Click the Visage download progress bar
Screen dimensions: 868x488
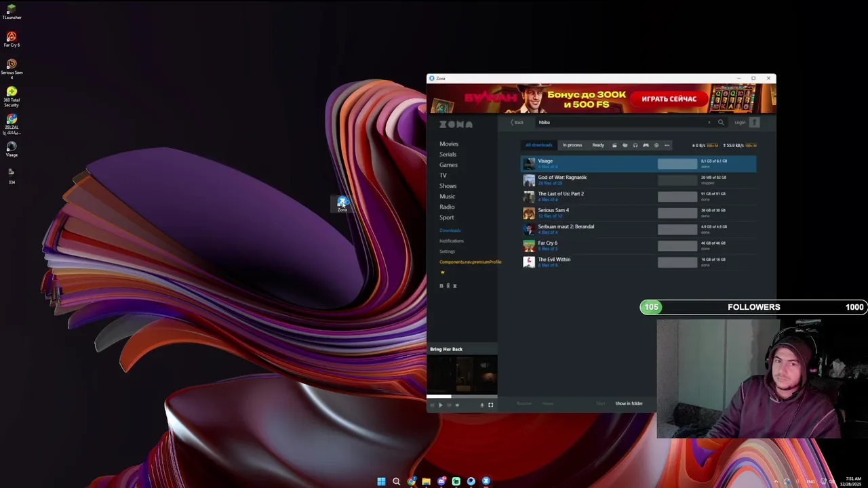tap(677, 164)
